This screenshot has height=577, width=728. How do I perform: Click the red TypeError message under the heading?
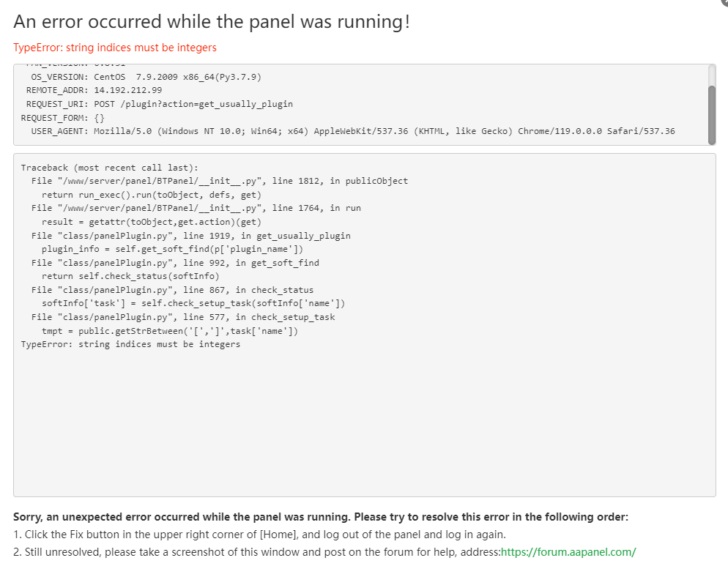tap(115, 48)
